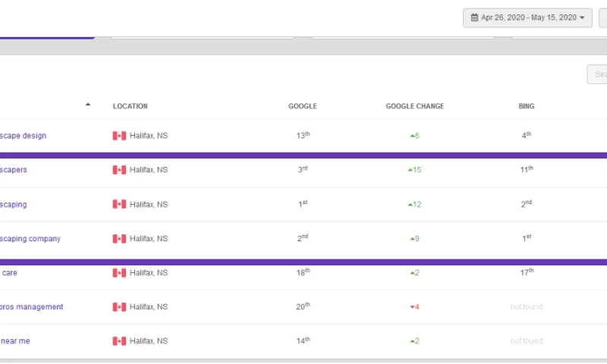This screenshot has width=607, height=364.
Task: Click the Canada flag in the scaping row
Action: coord(119,204)
